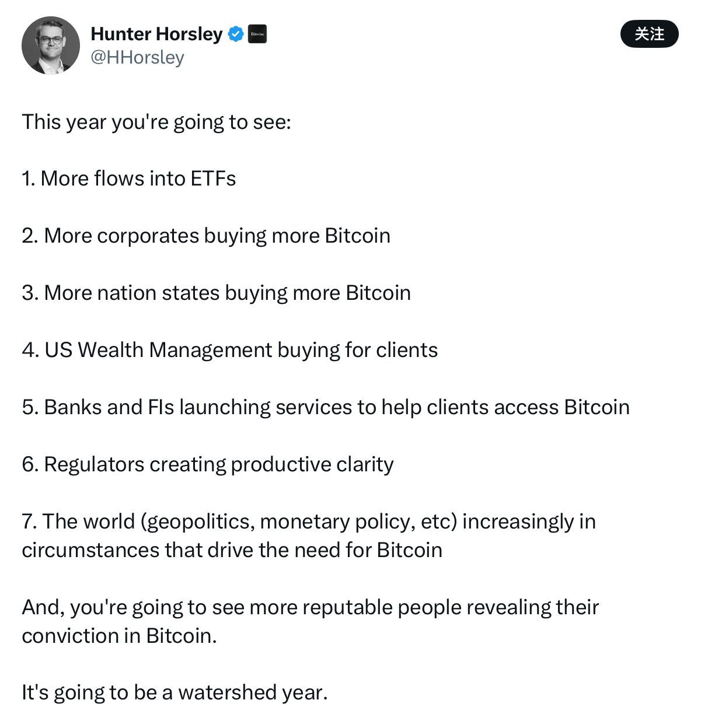The image size is (701, 728).
Task: Click the black Bitwise affiliation badge
Action: tap(257, 34)
